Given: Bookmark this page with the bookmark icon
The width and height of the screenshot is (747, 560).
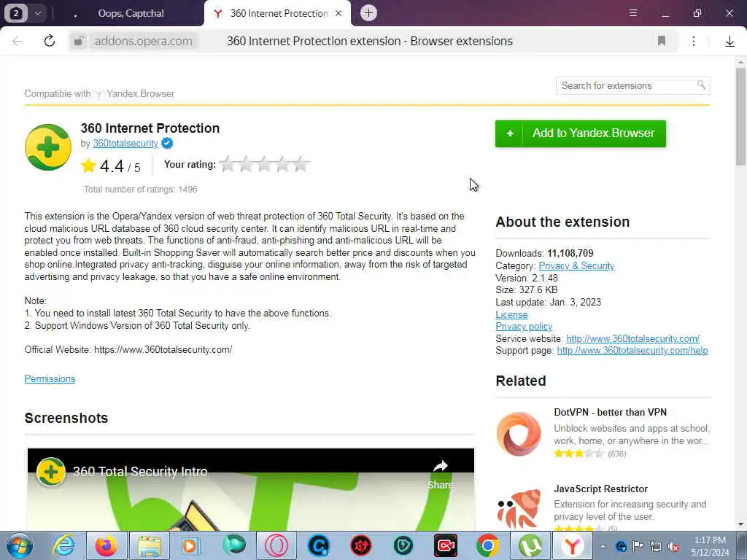Looking at the screenshot, I should click(661, 41).
